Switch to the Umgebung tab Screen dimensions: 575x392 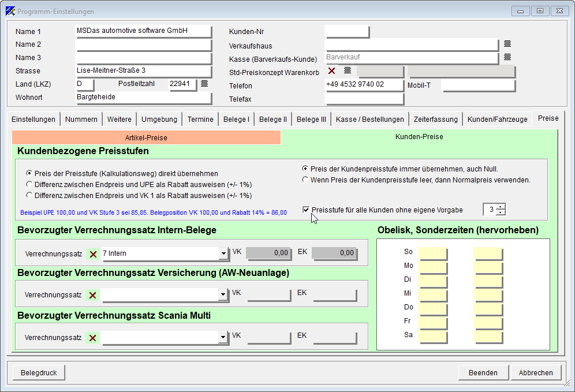159,119
